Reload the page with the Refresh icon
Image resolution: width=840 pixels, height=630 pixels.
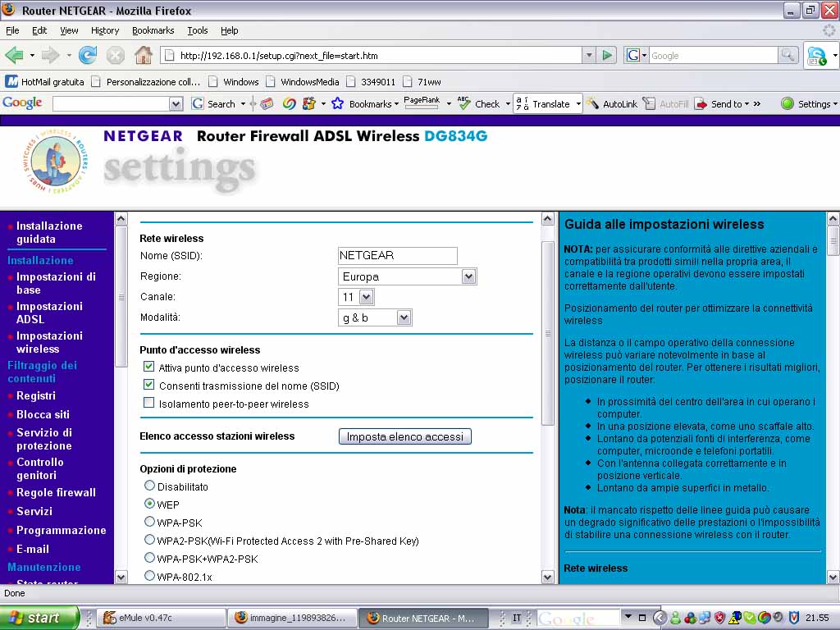(x=87, y=55)
